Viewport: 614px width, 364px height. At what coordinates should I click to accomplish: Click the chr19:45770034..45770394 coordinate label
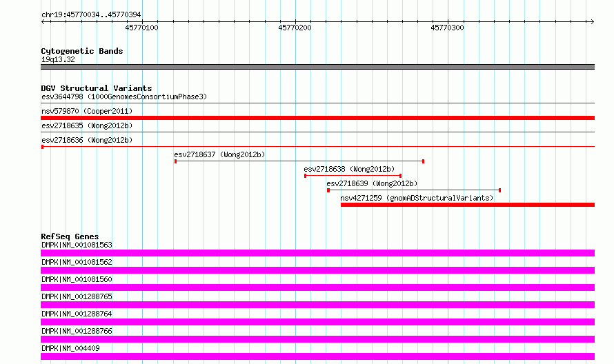(91, 15)
